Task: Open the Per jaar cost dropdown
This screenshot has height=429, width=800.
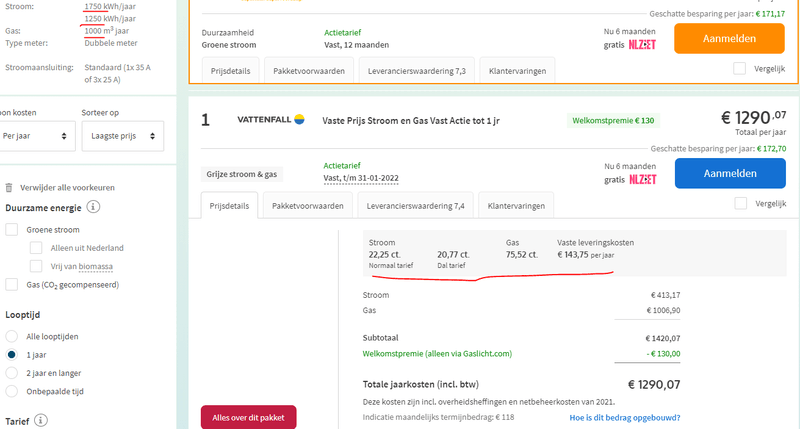Action: pyautogui.click(x=35, y=136)
